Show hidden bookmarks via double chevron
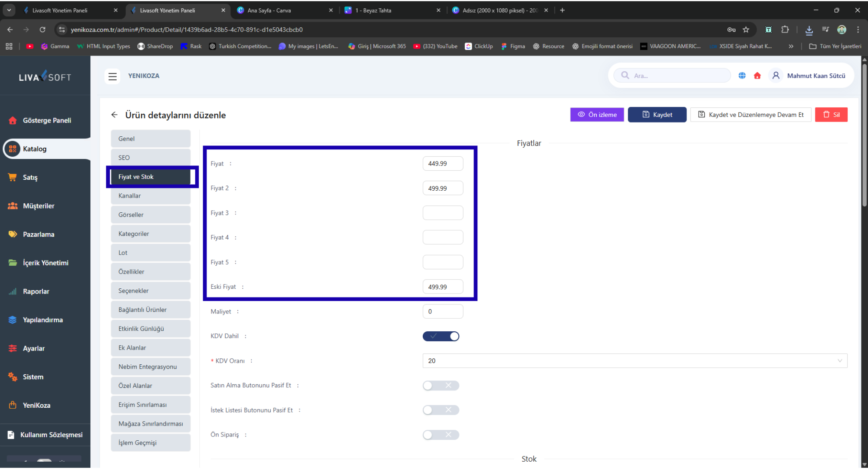Image resolution: width=868 pixels, height=469 pixels. (791, 46)
